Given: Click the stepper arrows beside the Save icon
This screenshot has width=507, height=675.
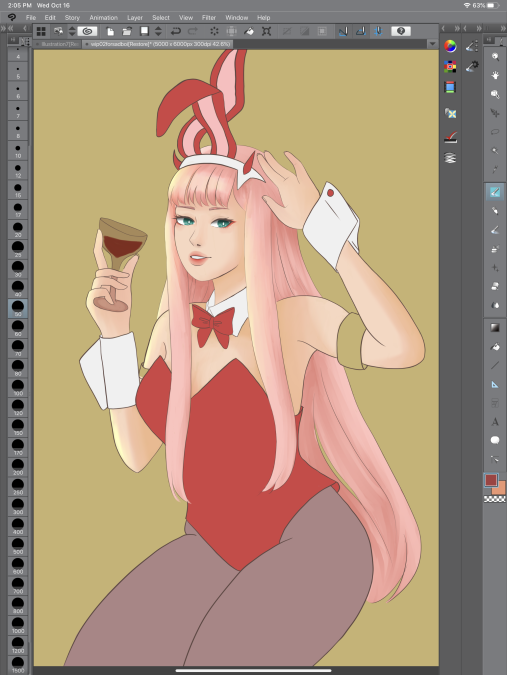Looking at the screenshot, I should pos(158,31).
